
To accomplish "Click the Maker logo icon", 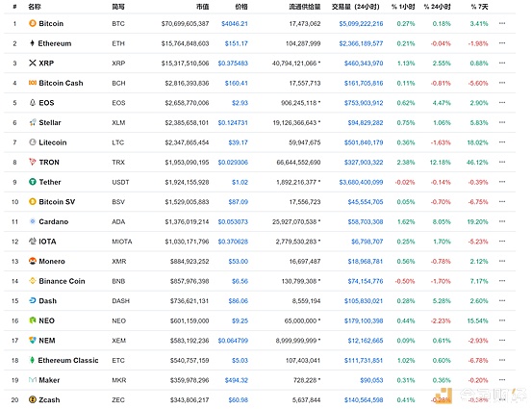I will point(33,380).
